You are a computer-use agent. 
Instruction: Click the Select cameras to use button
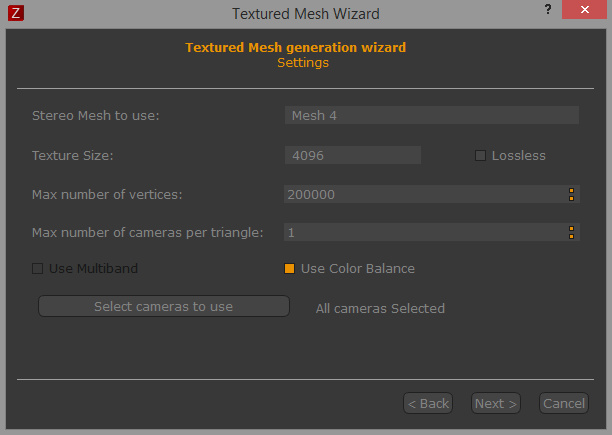click(164, 306)
